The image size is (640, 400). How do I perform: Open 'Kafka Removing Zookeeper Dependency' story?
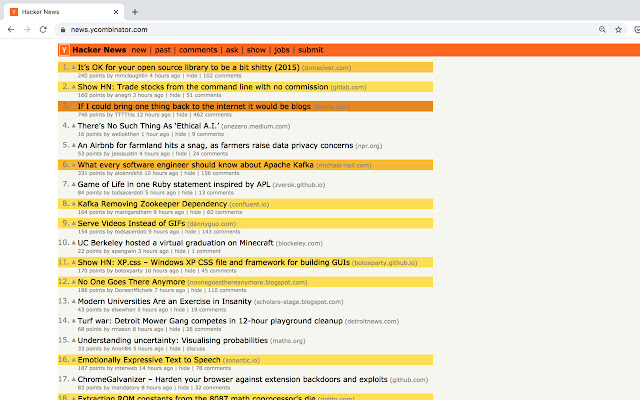point(152,204)
